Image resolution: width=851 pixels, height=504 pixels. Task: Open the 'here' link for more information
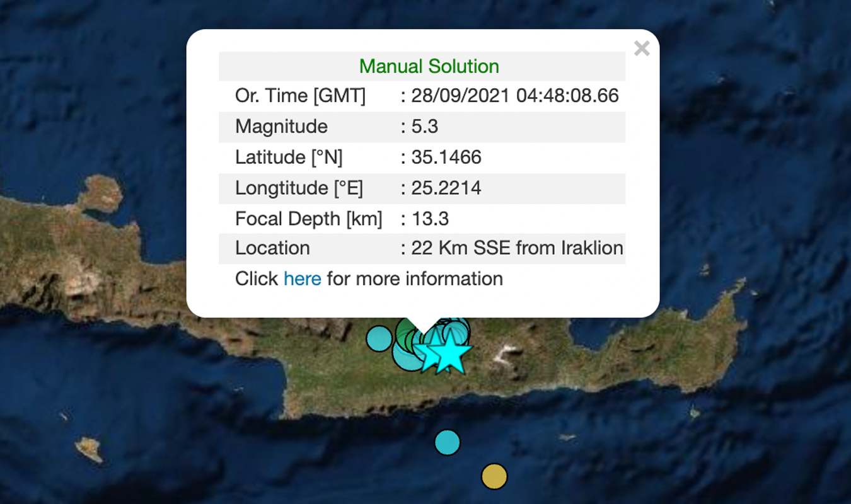point(302,278)
